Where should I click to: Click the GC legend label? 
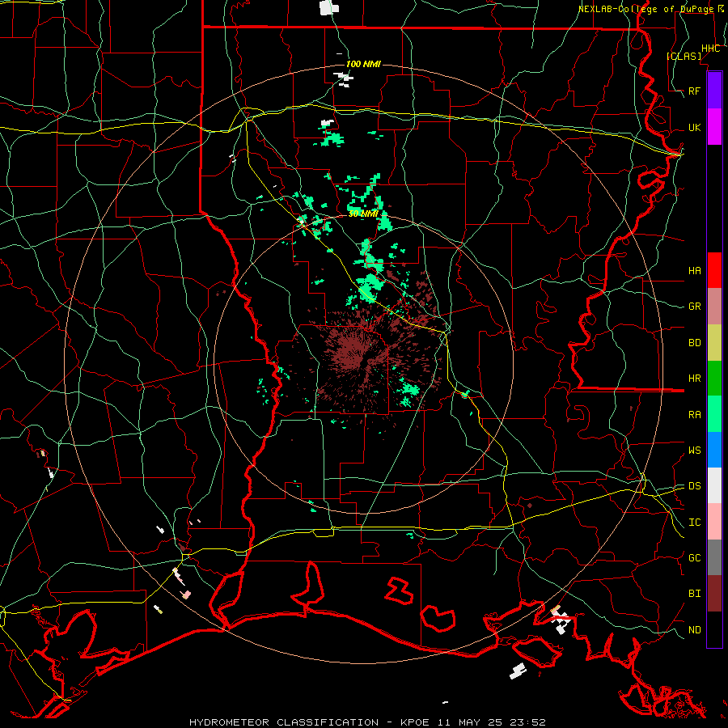[x=694, y=558]
